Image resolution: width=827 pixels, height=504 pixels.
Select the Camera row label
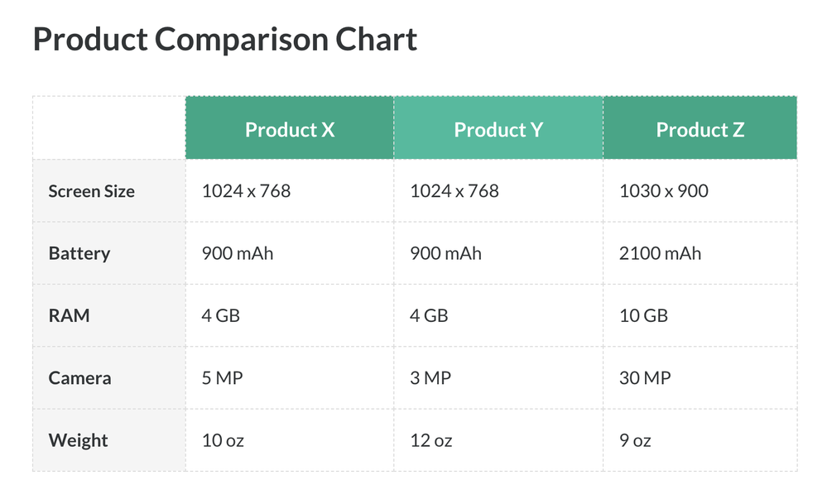click(79, 378)
